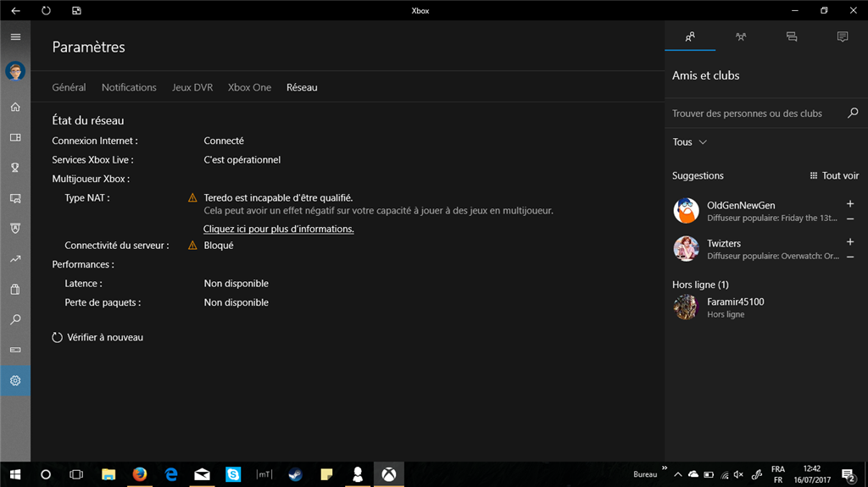Show hidden tray icons chevron
This screenshot has height=487, width=868.
(x=677, y=474)
